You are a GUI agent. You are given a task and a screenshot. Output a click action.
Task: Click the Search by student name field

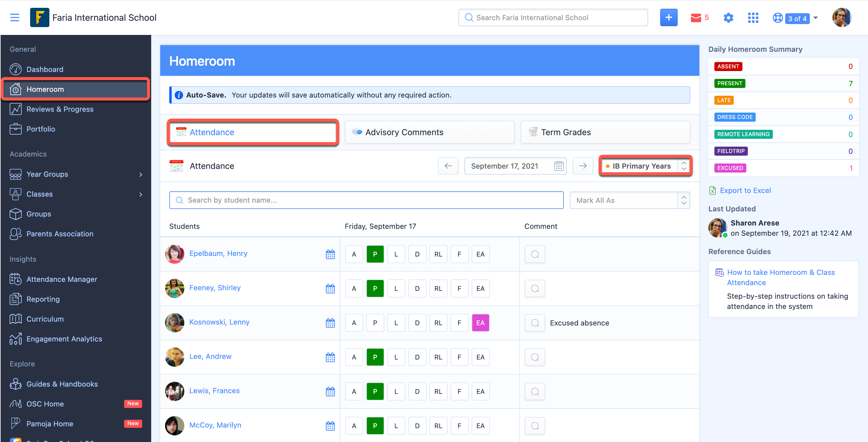click(366, 201)
